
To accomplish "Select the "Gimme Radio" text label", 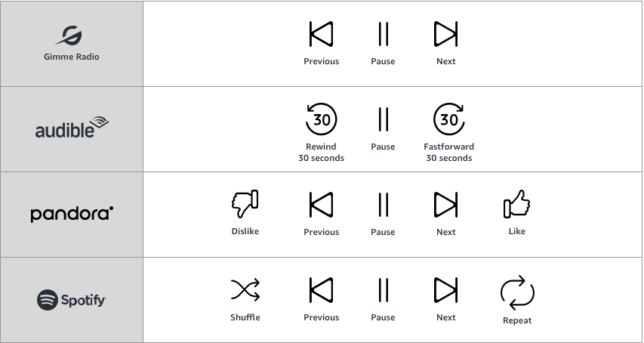I will [x=71, y=57].
